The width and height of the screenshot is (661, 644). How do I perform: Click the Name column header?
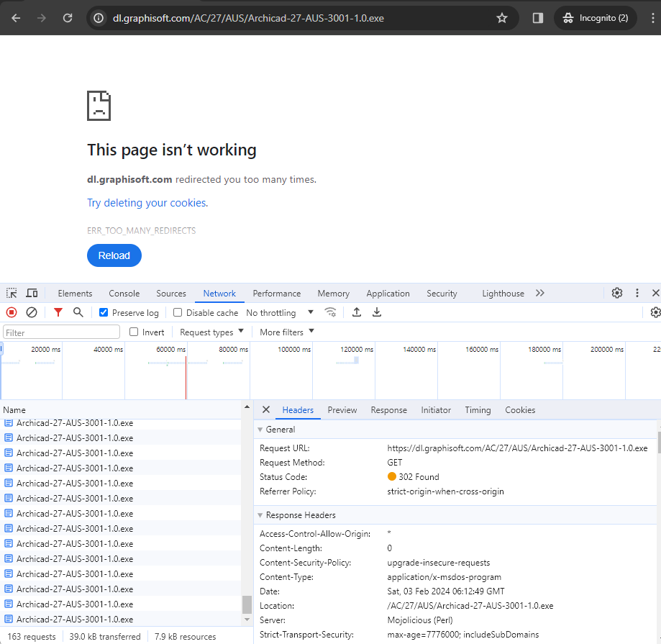[x=121, y=410]
